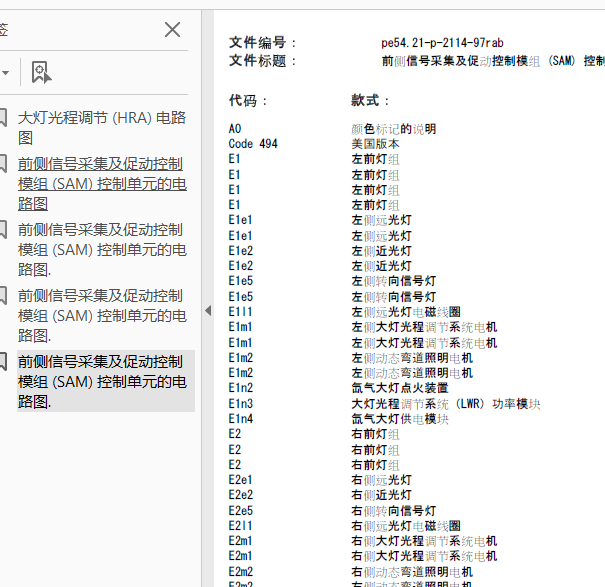605x587 pixels.
Task: Click file number pe54.21-p-2114-97rab
Action: (442, 42)
